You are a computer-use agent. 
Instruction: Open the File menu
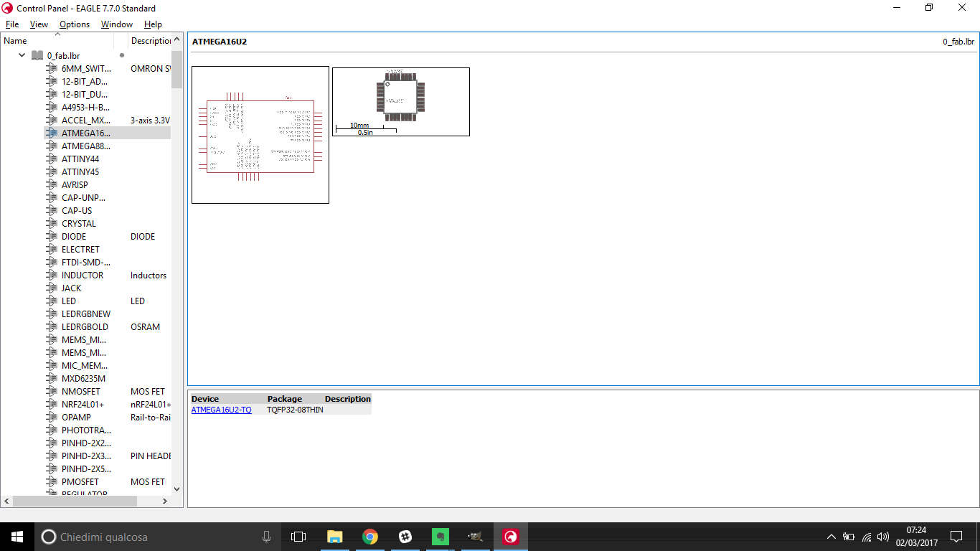(x=12, y=24)
